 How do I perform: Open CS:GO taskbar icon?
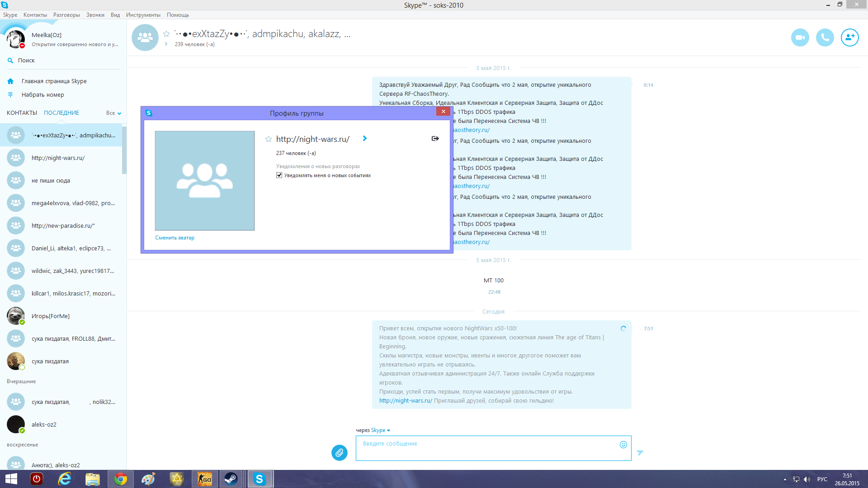coord(205,479)
